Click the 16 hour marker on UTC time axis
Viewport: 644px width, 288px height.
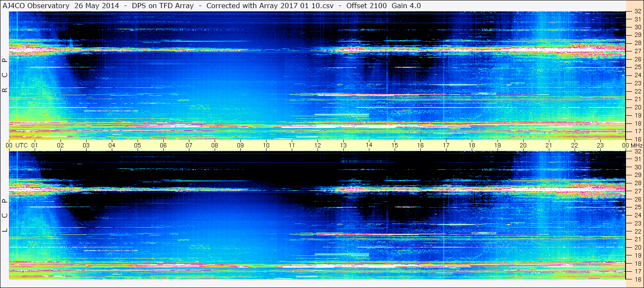[x=420, y=145]
